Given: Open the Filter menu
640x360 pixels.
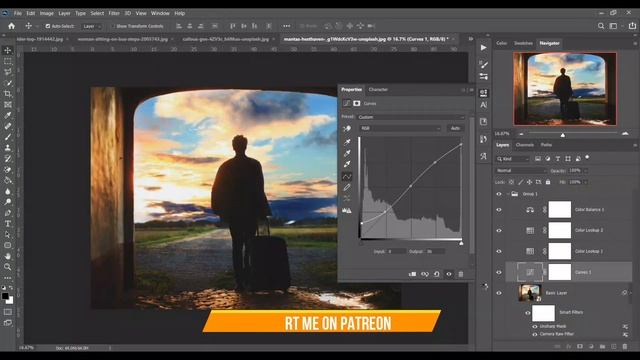Looking at the screenshot, I should click(114, 13).
